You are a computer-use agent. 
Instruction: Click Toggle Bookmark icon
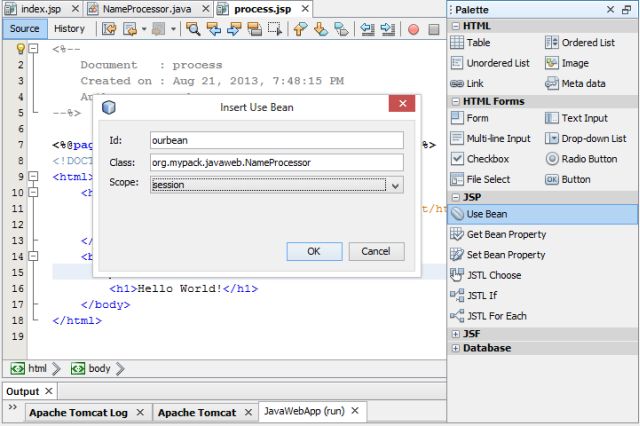tap(341, 29)
